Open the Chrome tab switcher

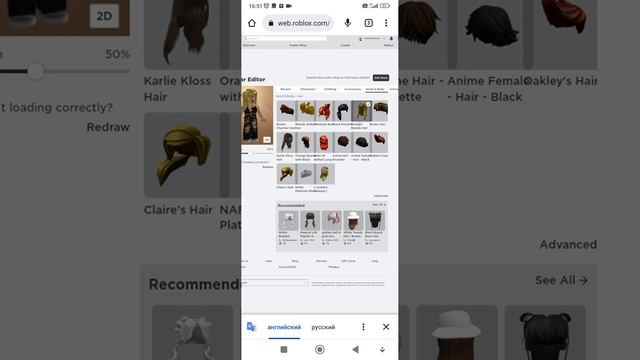point(369,23)
